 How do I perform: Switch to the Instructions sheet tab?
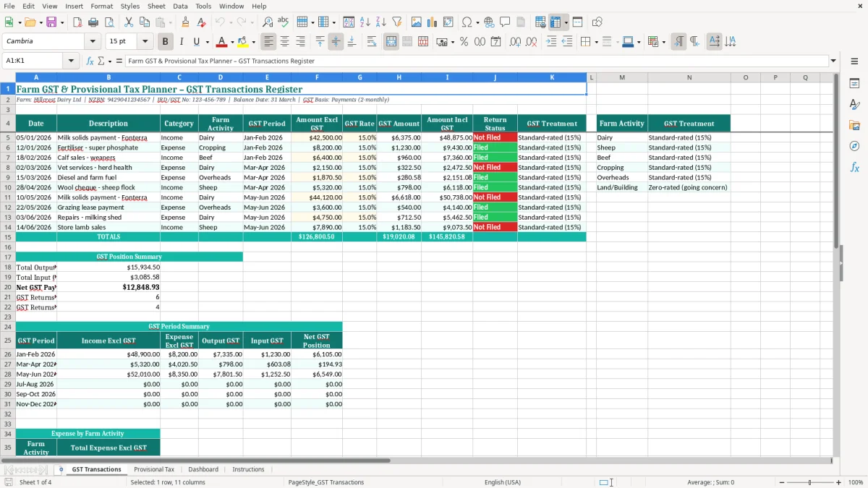click(x=248, y=469)
